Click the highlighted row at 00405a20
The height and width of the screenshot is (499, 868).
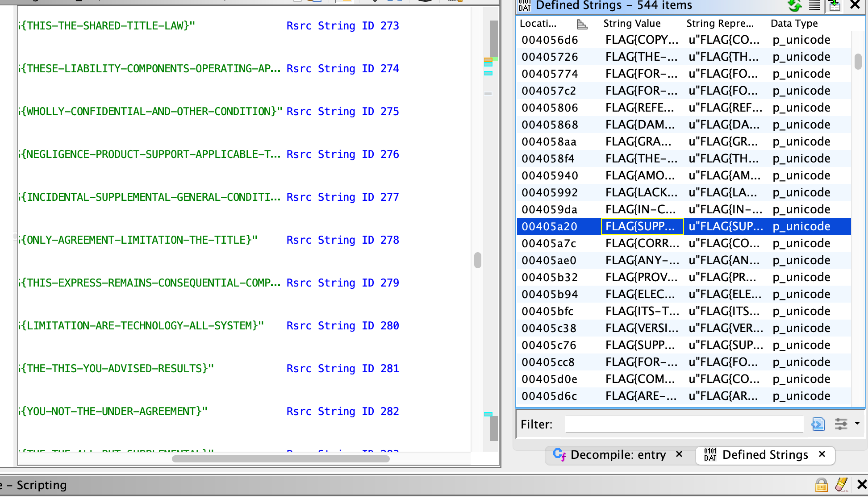pyautogui.click(x=684, y=226)
